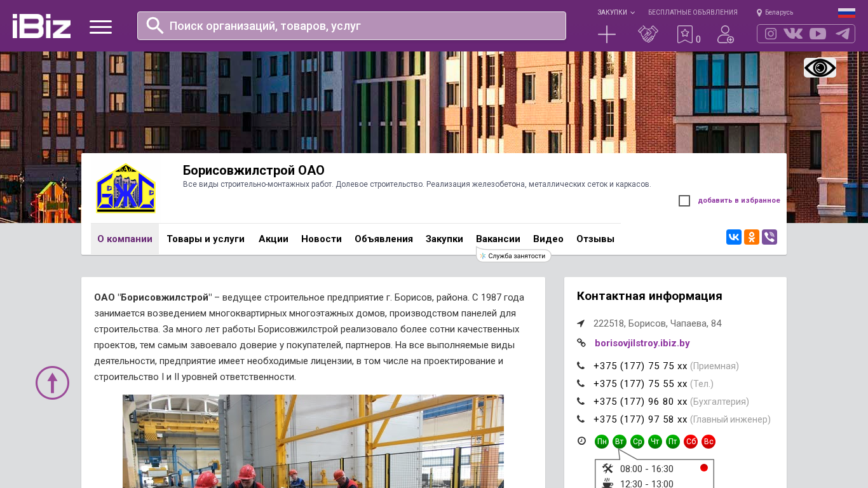Open the handshake partners icon
868x488 pixels.
point(648,34)
